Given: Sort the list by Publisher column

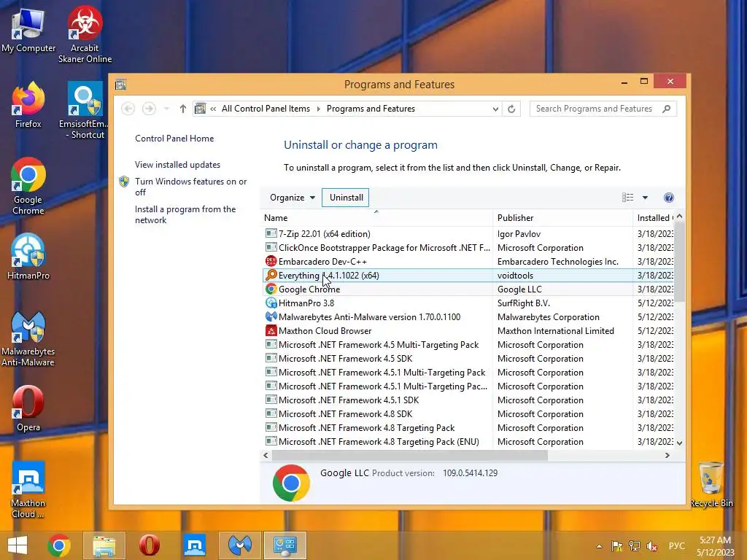Looking at the screenshot, I should click(562, 217).
